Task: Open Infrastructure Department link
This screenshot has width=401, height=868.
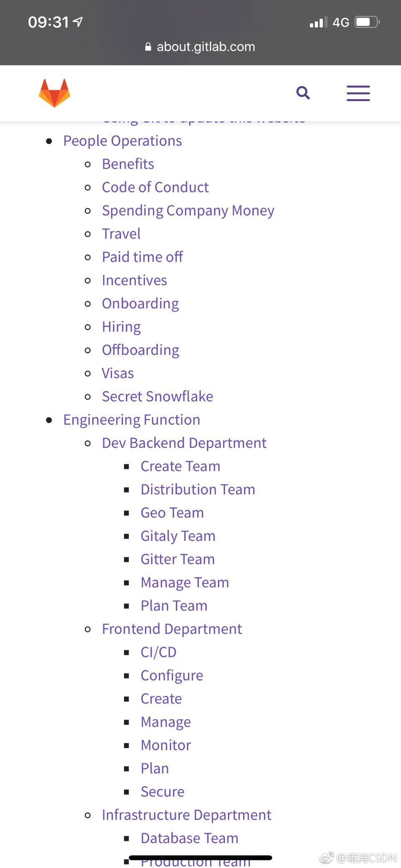Action: coord(186,815)
